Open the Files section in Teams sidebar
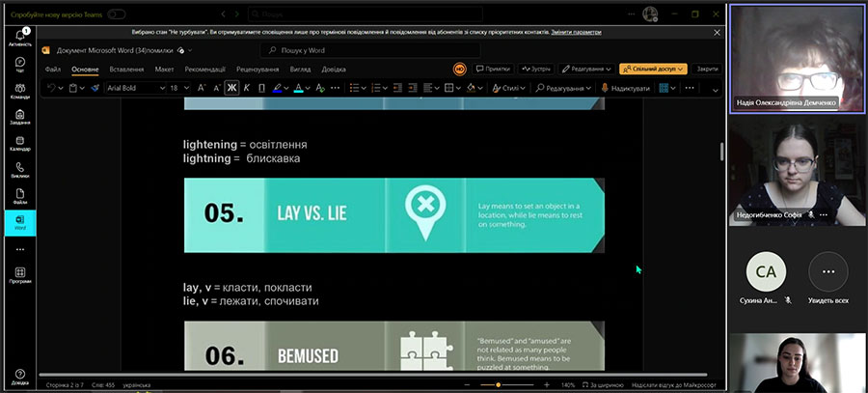868x393 pixels. [x=19, y=196]
